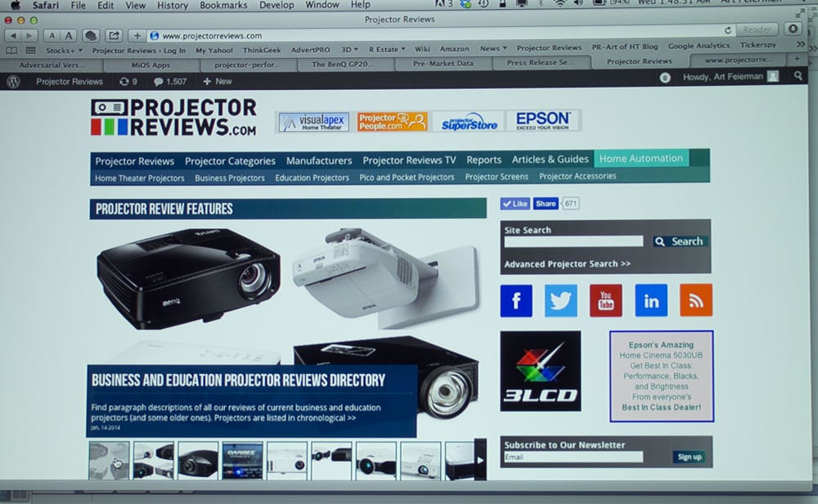Expand the 3D bookmarks folder
Viewport: 818px width, 504px height.
pos(349,50)
